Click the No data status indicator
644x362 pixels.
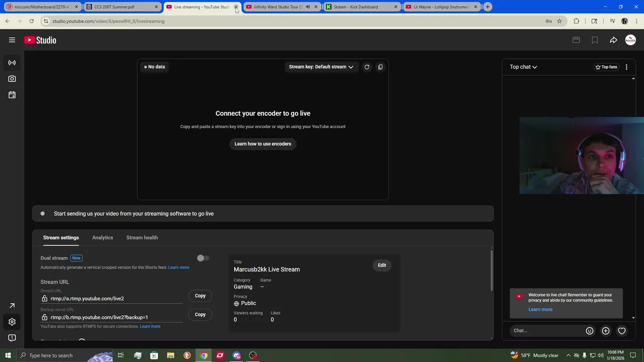tap(154, 67)
